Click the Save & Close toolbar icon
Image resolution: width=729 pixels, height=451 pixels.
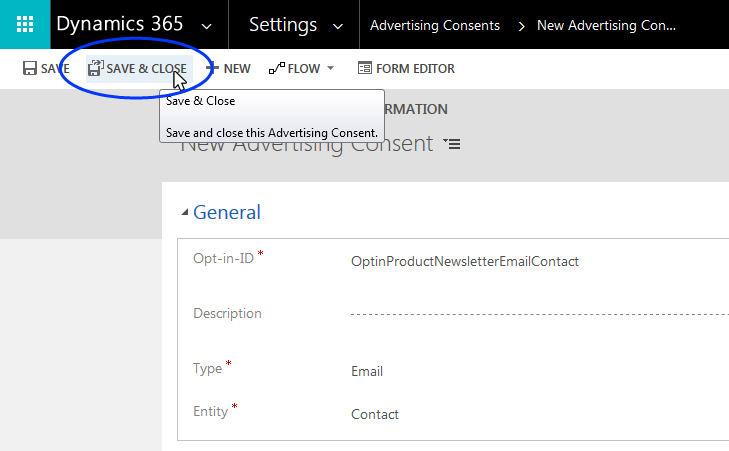[95, 69]
